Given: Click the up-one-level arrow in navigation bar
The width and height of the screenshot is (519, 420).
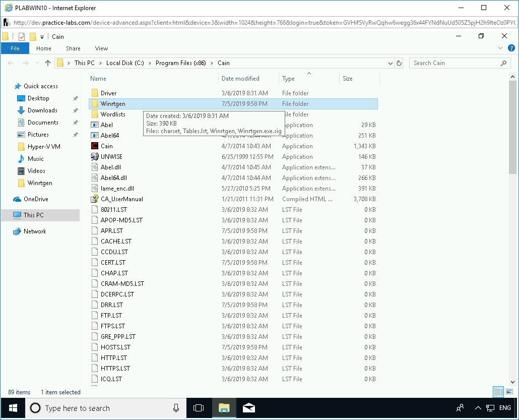Looking at the screenshot, I should (48, 63).
